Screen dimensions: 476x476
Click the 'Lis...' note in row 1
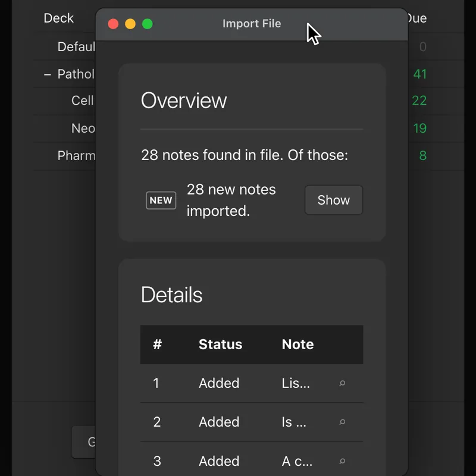tap(296, 383)
